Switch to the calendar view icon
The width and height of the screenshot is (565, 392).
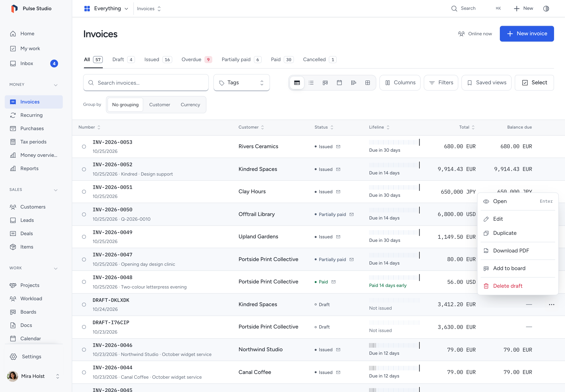339,83
